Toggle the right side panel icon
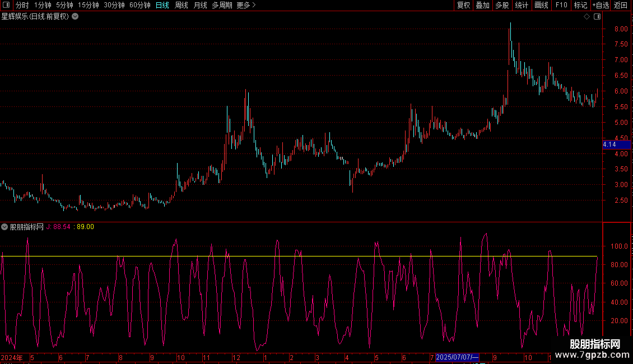Screen dimensions: 633x364 pyautogui.click(x=597, y=17)
